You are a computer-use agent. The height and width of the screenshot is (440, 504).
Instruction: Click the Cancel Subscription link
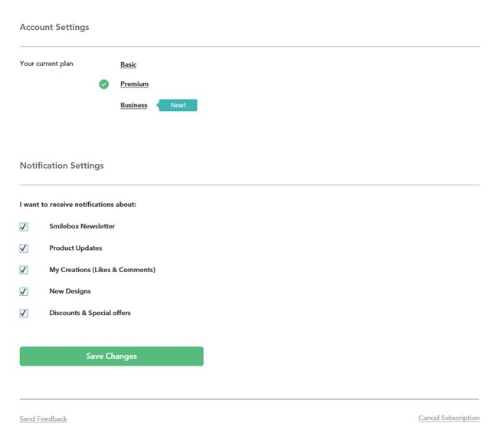449,418
